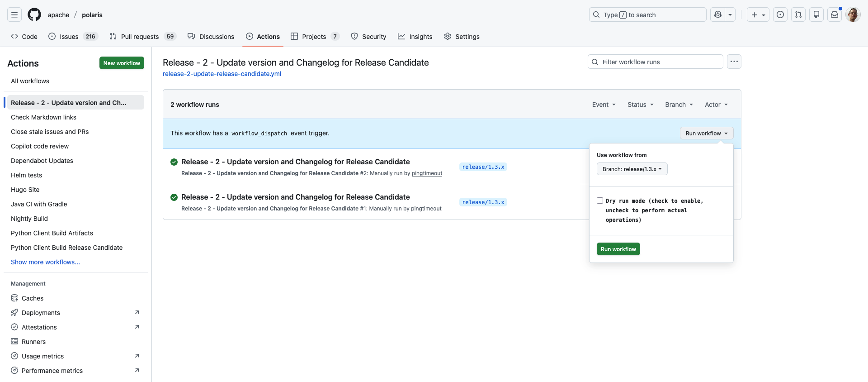Click the three-dot workflow options button

point(734,62)
